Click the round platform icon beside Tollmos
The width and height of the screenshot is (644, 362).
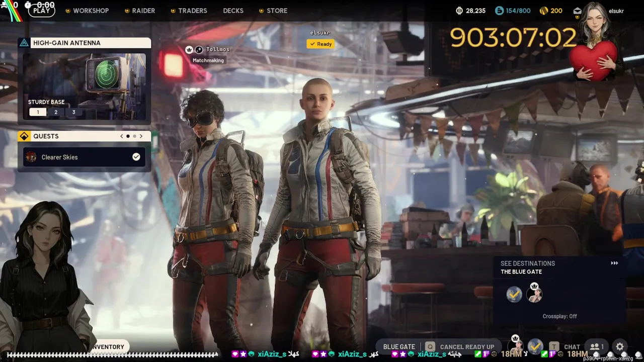(x=199, y=49)
